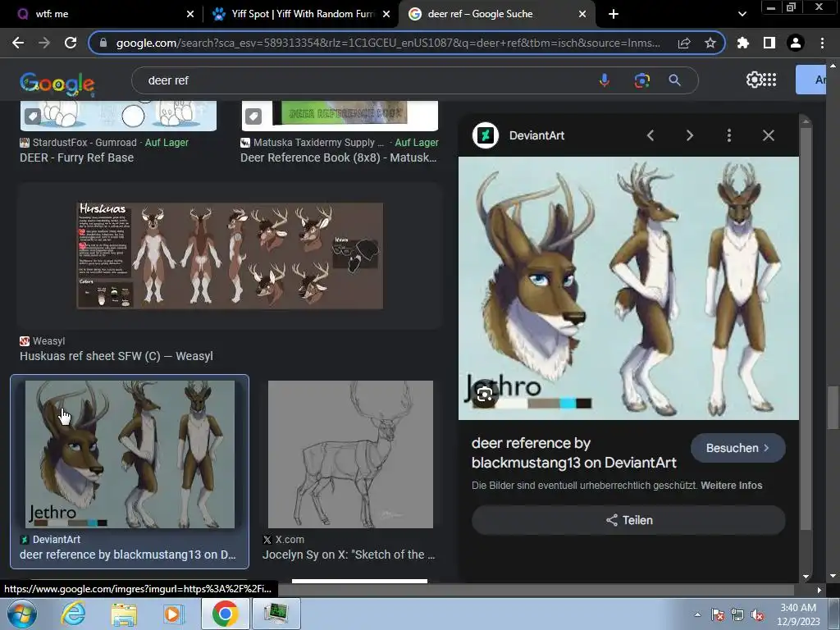
Task: Click the Weasyl source label
Action: [x=48, y=341]
